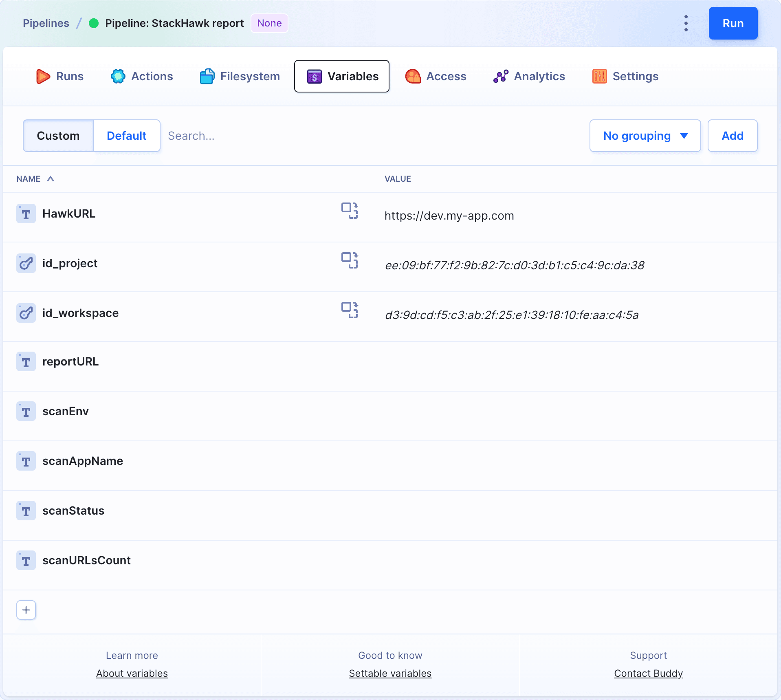Open the Runs tab
781x700 pixels.
tap(60, 76)
